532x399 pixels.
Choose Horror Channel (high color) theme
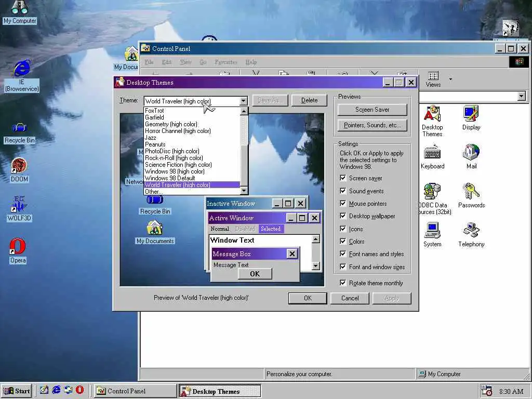(192, 131)
